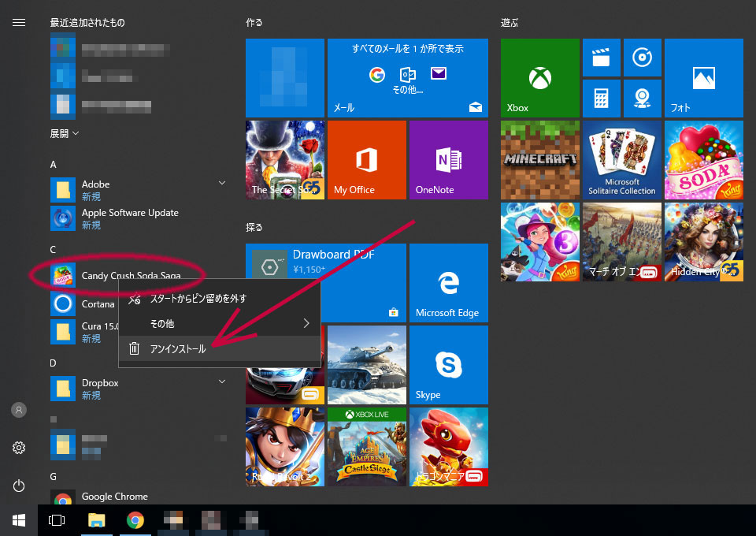Click the 探る group title
756x536 pixels.
point(254,227)
